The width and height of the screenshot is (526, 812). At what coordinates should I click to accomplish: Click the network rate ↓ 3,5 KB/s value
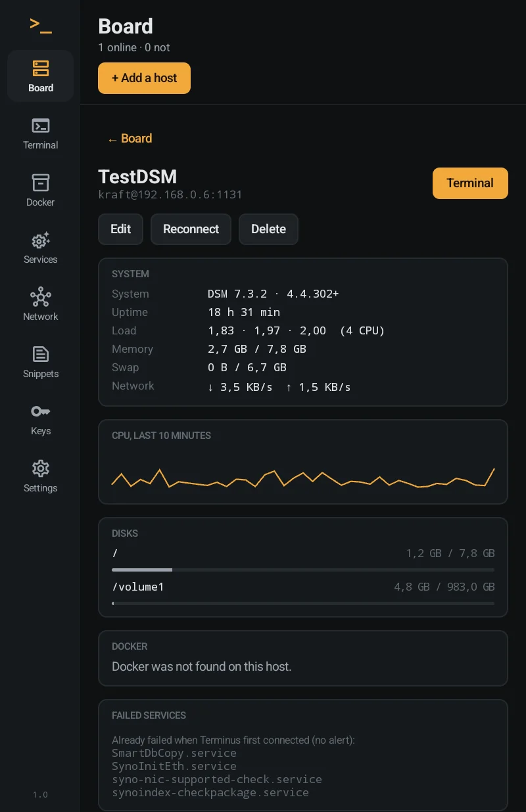pyautogui.click(x=240, y=387)
